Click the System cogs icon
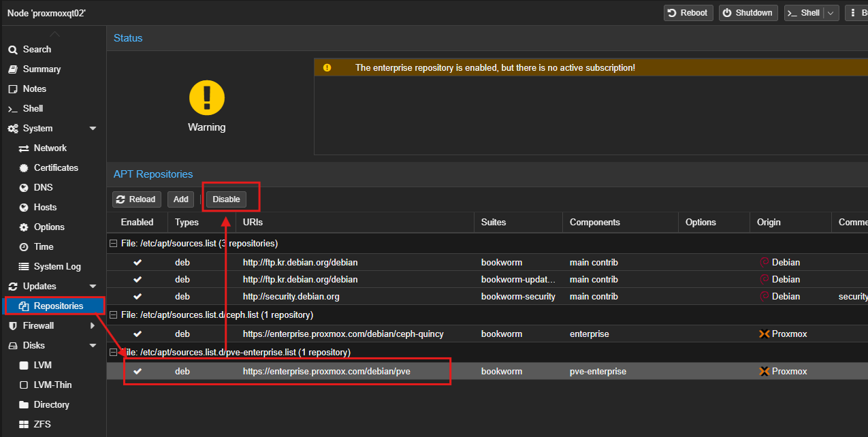Screen dimensions: 868x437 [x=13, y=128]
